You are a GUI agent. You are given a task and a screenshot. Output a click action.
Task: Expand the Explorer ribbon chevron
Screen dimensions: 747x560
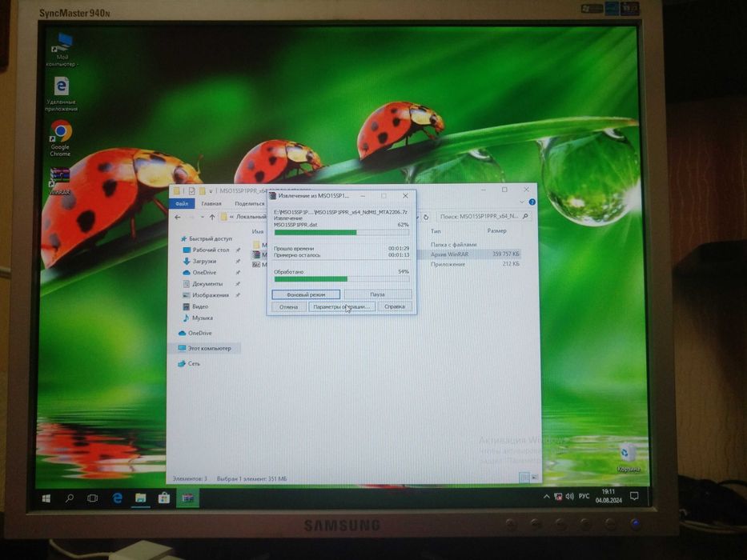(x=522, y=202)
